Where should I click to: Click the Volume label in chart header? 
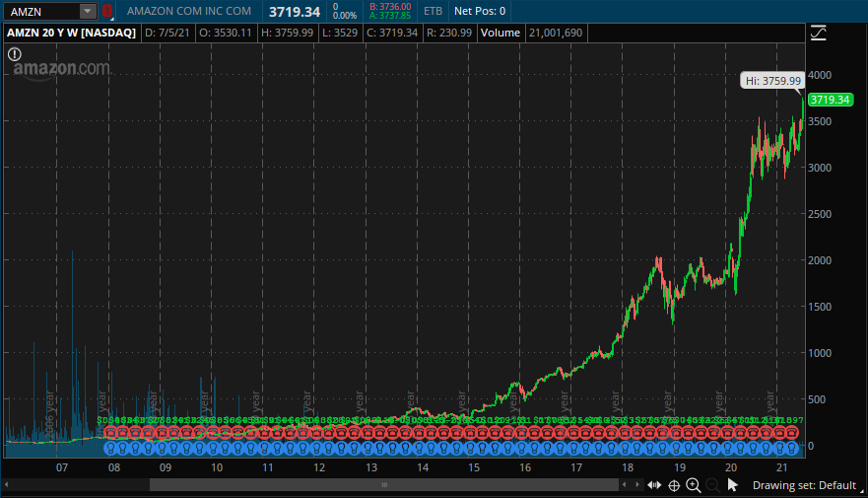(501, 33)
